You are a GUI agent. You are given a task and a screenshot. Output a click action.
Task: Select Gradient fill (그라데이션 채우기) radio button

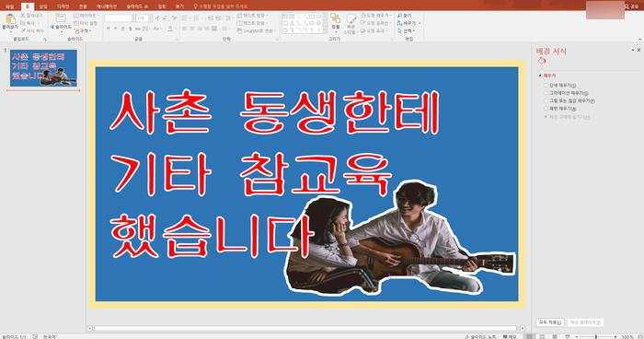pos(546,93)
